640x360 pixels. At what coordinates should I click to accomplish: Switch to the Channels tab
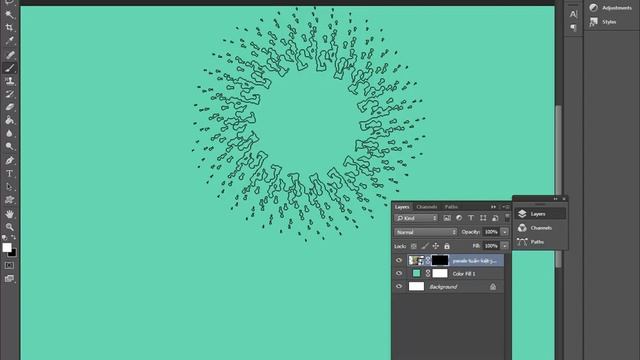427,207
